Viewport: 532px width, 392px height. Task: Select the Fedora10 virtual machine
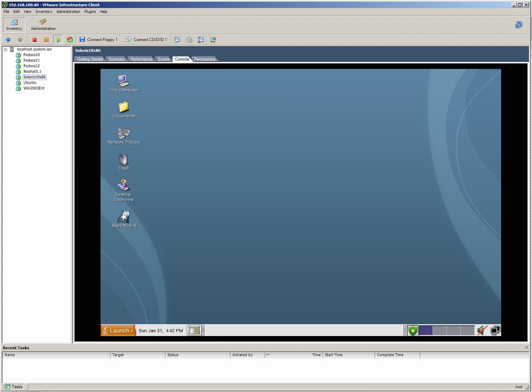tap(31, 55)
